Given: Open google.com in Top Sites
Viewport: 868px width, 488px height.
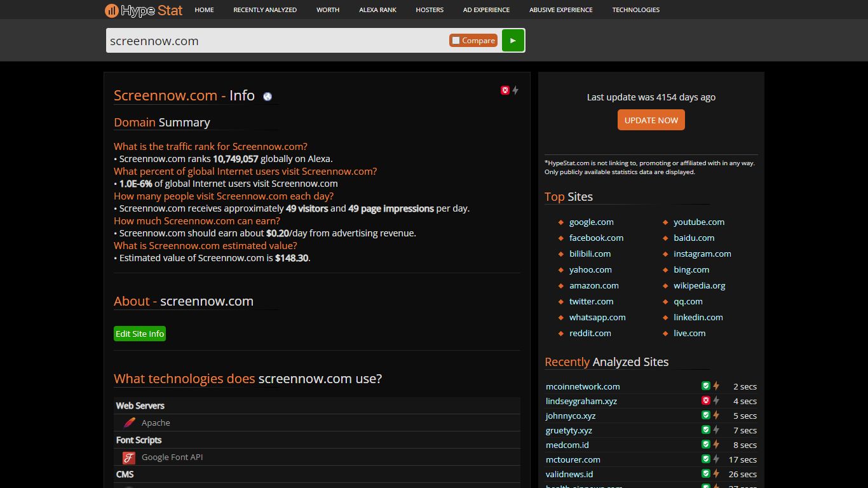Looking at the screenshot, I should 592,222.
